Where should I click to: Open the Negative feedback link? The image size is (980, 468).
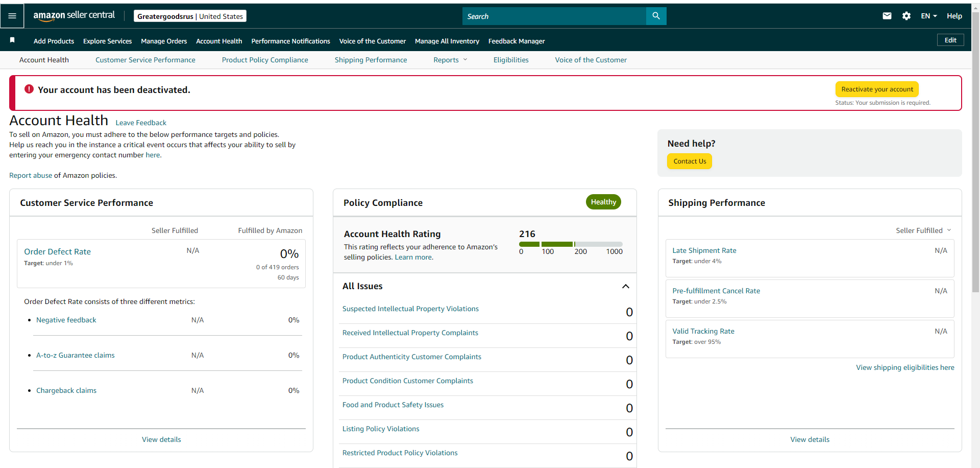(x=66, y=320)
